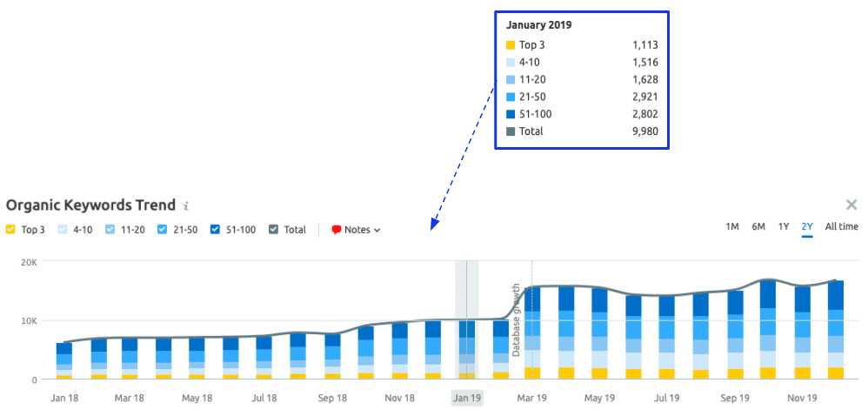The height and width of the screenshot is (410, 868).
Task: Show the All time range
Action: tap(841, 227)
